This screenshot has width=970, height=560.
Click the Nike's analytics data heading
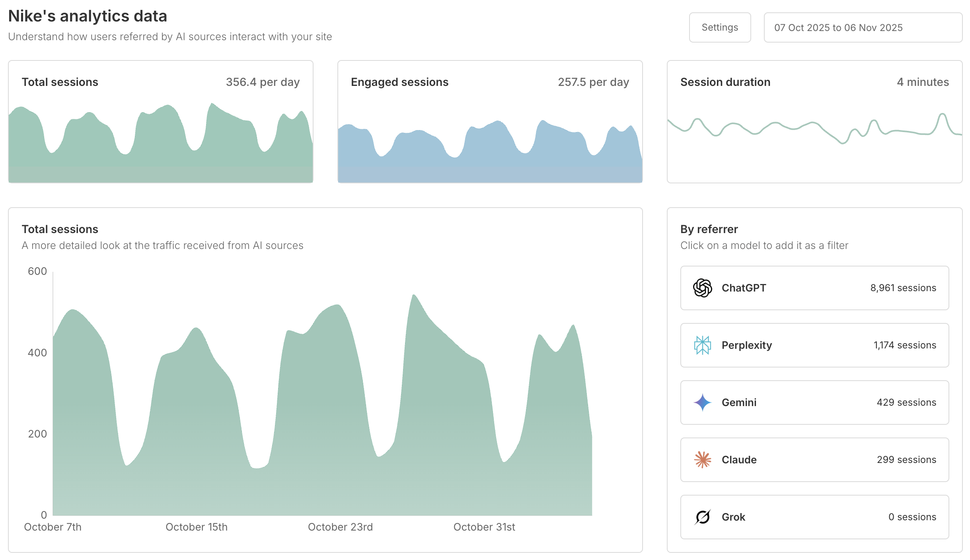[88, 16]
